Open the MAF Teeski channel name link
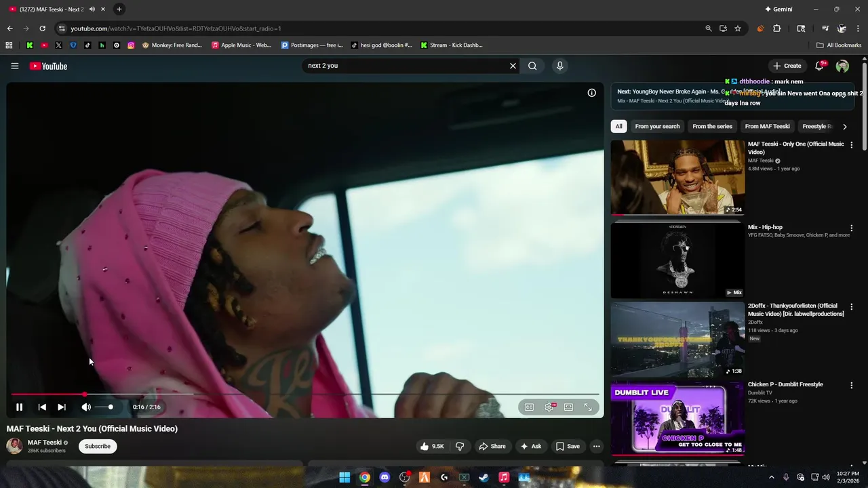868x488 pixels. pos(44,442)
